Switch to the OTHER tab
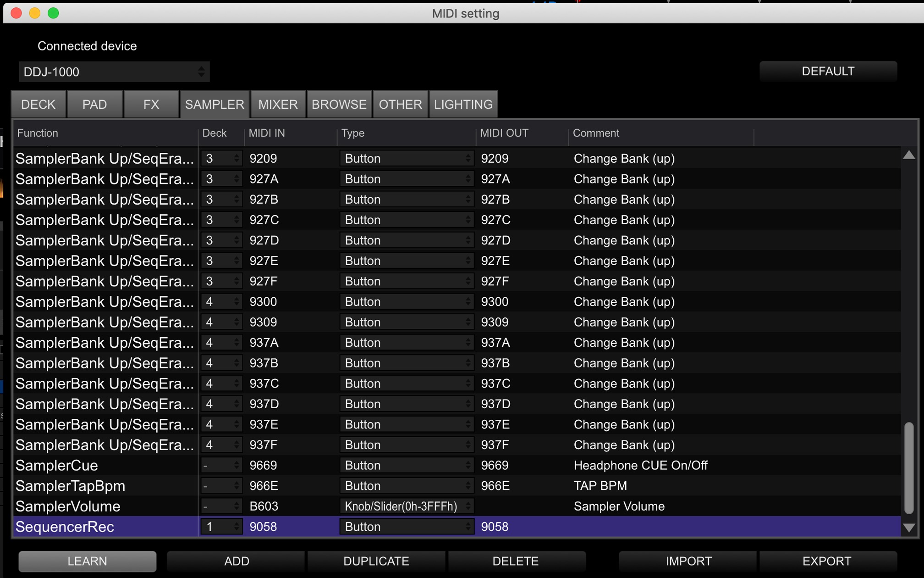 [400, 104]
